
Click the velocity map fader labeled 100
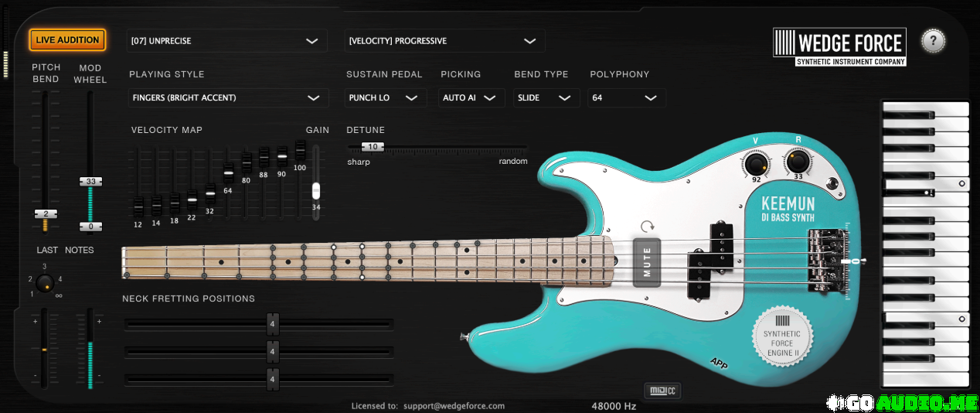point(300,151)
